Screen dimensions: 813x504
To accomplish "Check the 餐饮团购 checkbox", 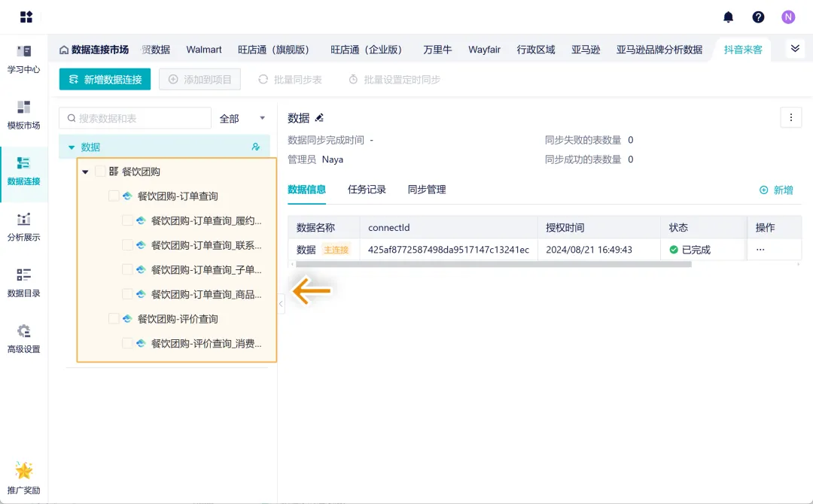I will pos(100,172).
